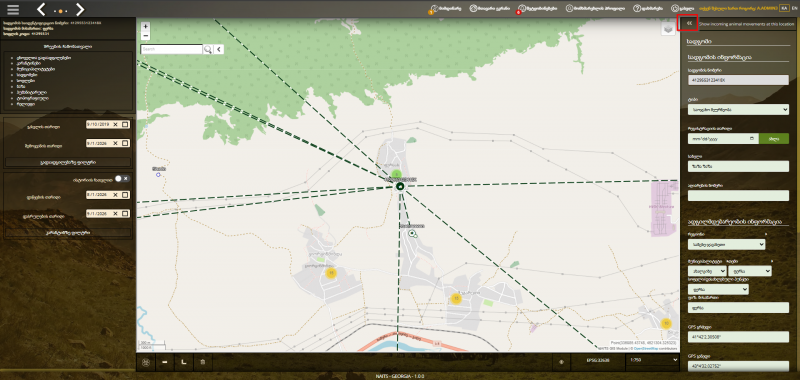Open the top nav item with red badge
This screenshot has height=380, width=800.
pos(536,9)
